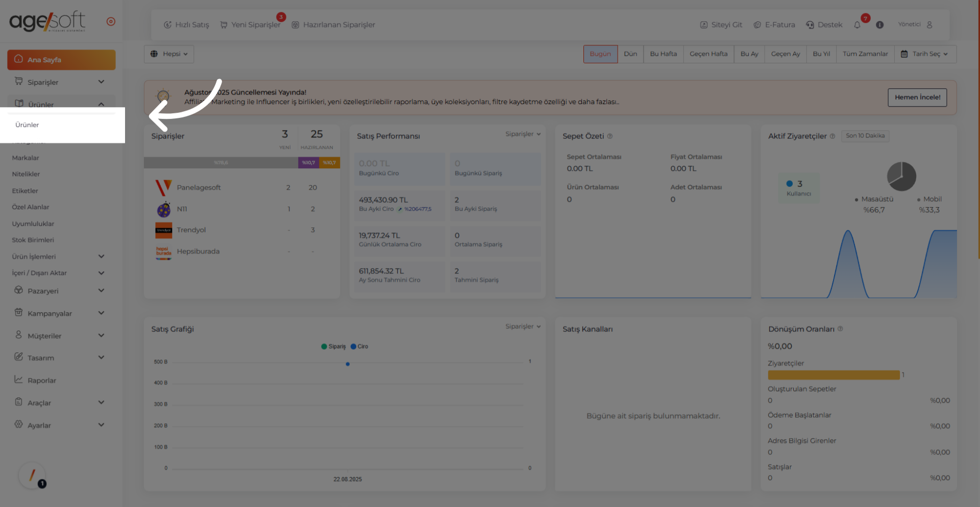Click the Ayarlar gear icon

[18, 424]
